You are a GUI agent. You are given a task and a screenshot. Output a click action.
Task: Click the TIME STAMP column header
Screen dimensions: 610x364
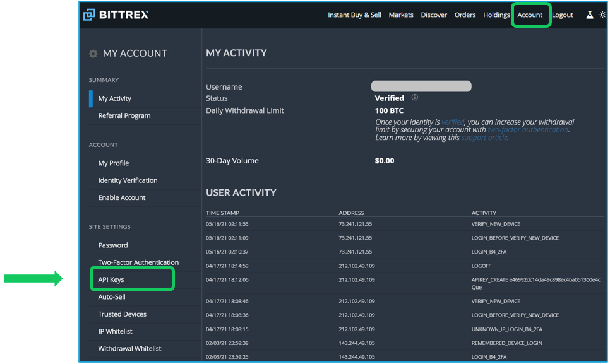click(222, 213)
